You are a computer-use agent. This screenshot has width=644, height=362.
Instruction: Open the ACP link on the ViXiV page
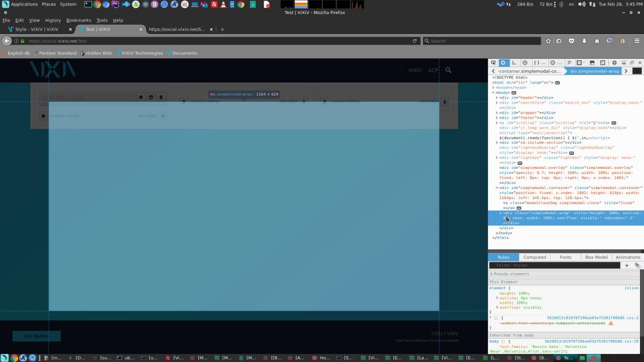(x=433, y=70)
